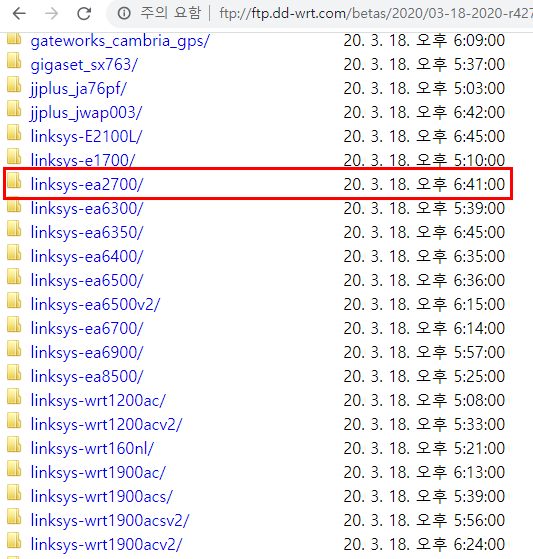Open the linksys-E2100L/ folder link
533x559 pixels.
point(86,137)
